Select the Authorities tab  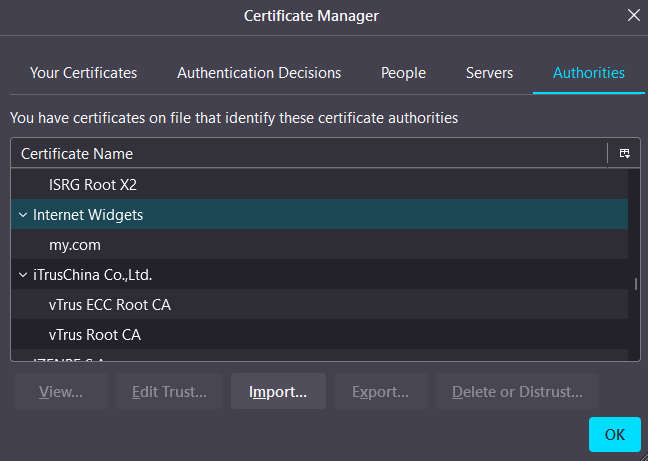click(588, 73)
